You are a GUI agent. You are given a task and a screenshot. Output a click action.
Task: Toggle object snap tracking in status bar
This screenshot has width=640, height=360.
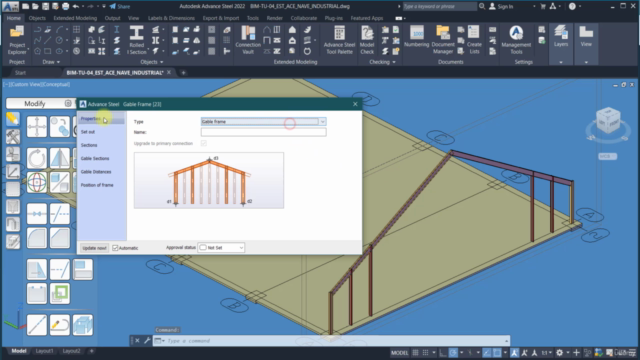coord(487,353)
